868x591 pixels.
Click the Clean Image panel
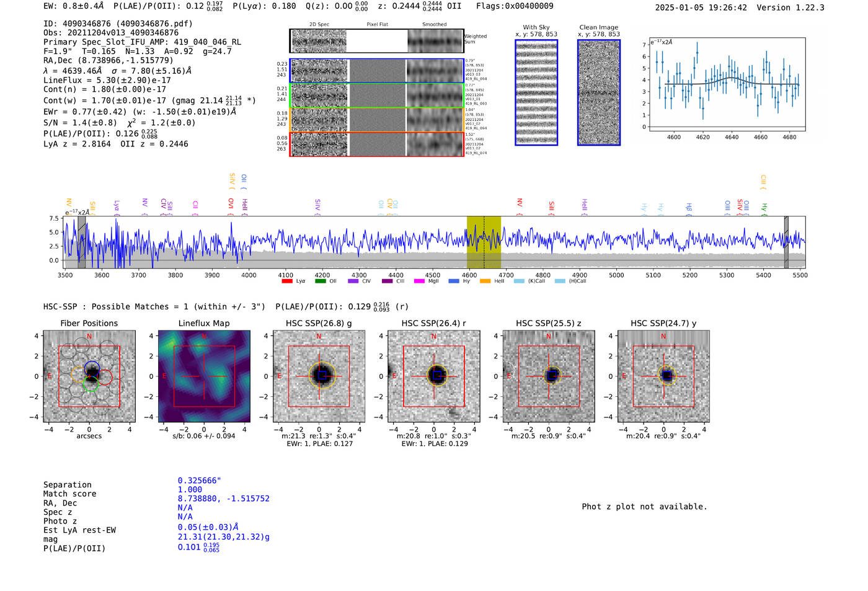pyautogui.click(x=599, y=92)
